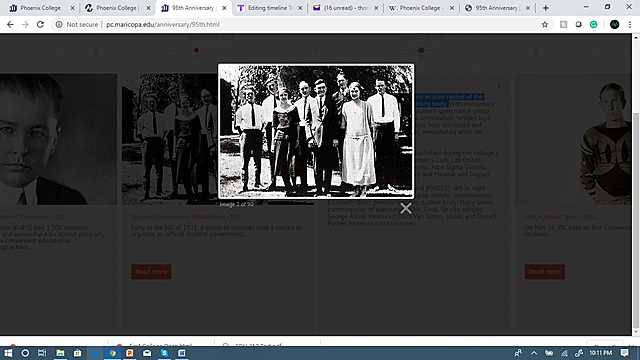This screenshot has height=360, width=640.
Task: Open the network Wi-Fi tray icon
Action: point(564,353)
